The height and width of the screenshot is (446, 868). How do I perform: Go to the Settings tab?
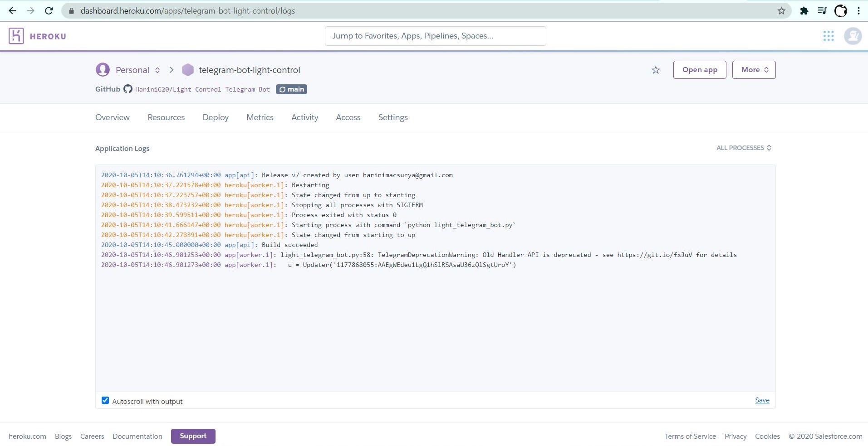(392, 117)
